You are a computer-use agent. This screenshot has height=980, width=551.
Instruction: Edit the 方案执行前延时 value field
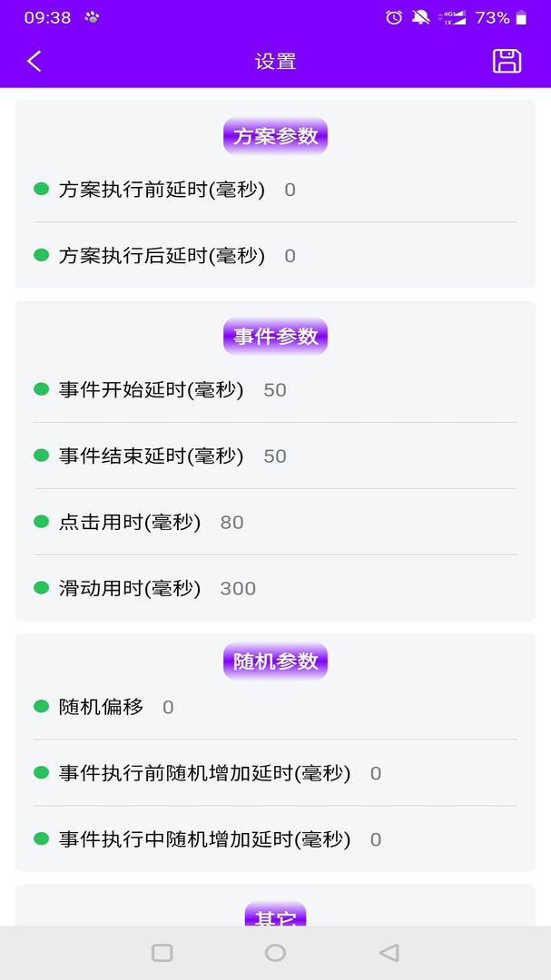(x=290, y=190)
